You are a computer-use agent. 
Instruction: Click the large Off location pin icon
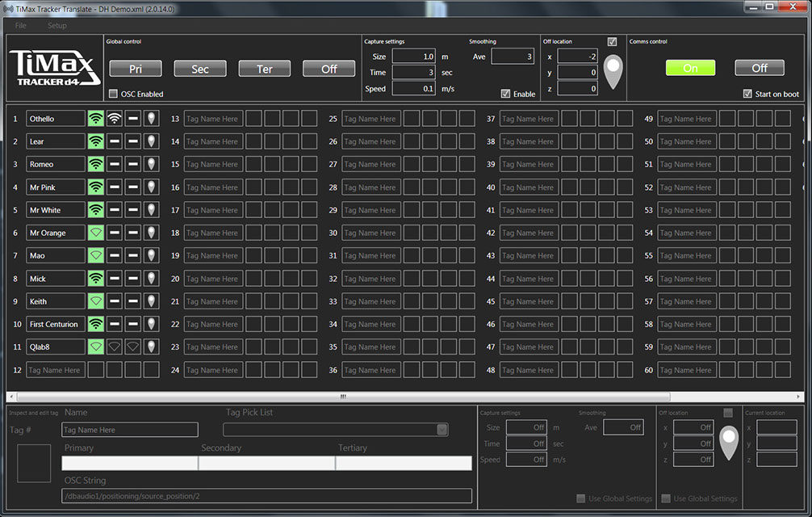pyautogui.click(x=614, y=73)
